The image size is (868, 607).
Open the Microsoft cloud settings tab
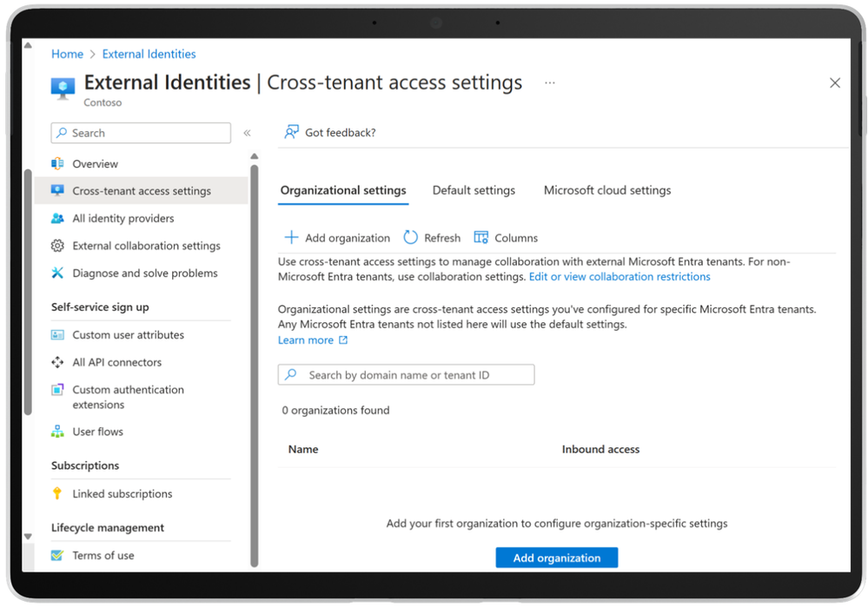pyautogui.click(x=607, y=191)
